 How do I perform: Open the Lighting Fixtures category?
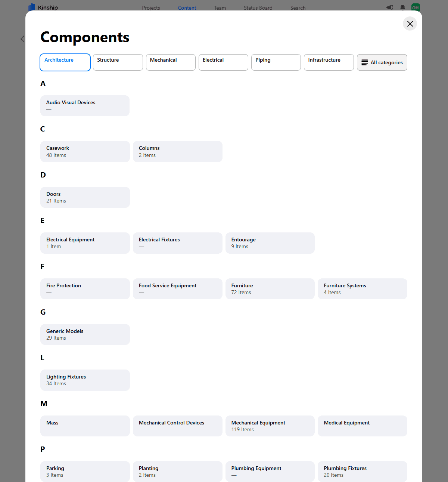pyautogui.click(x=85, y=380)
